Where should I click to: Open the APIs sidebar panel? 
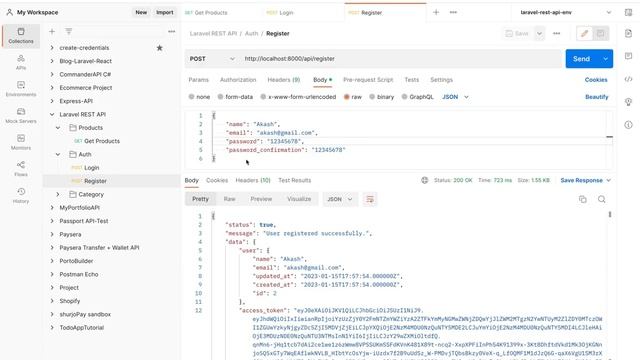tap(21, 62)
